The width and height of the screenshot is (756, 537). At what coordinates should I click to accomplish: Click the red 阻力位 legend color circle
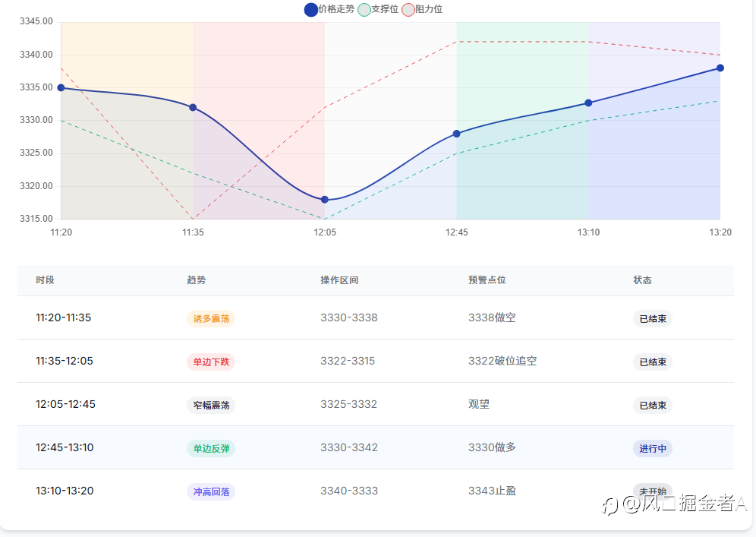408,10
